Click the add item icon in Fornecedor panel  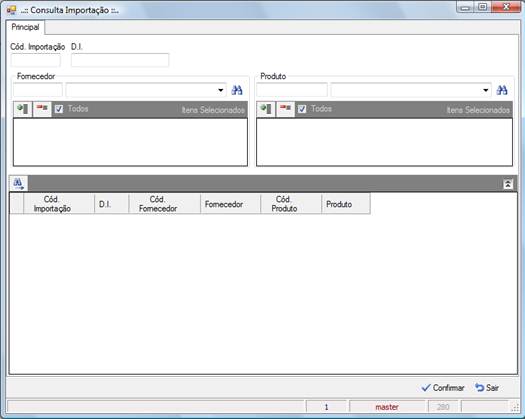(x=23, y=109)
